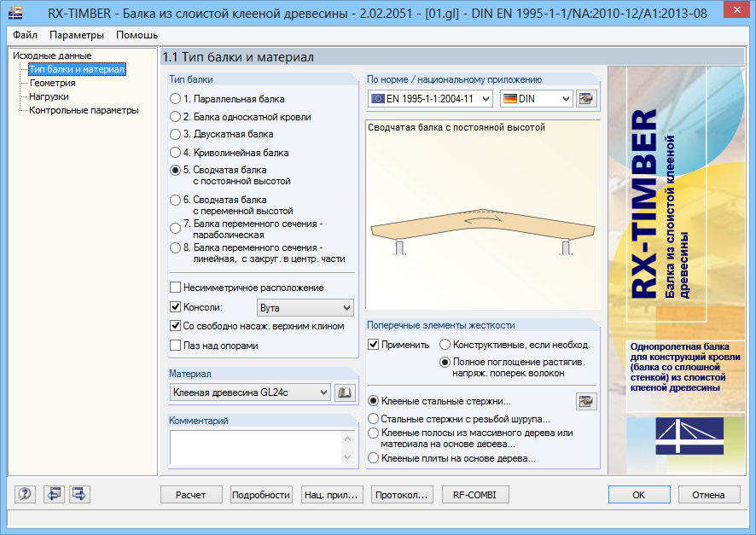Open Нагрузки in the navigator tree
756x535 pixels.
click(x=49, y=96)
